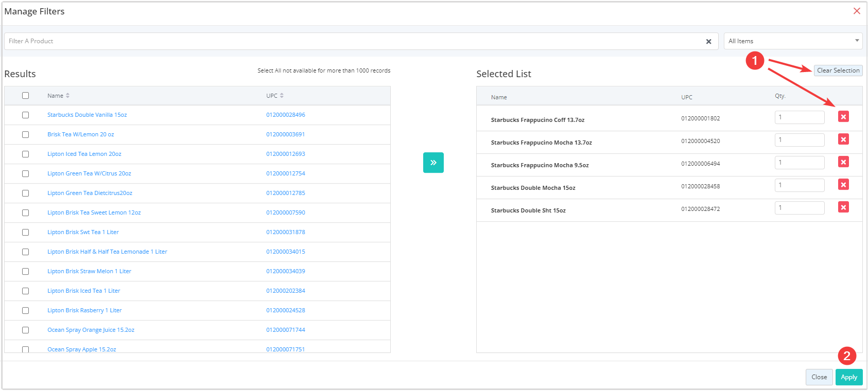Image resolution: width=868 pixels, height=391 pixels.
Task: Open the Starbucks Double Vanilla 15oz link
Action: [x=87, y=115]
